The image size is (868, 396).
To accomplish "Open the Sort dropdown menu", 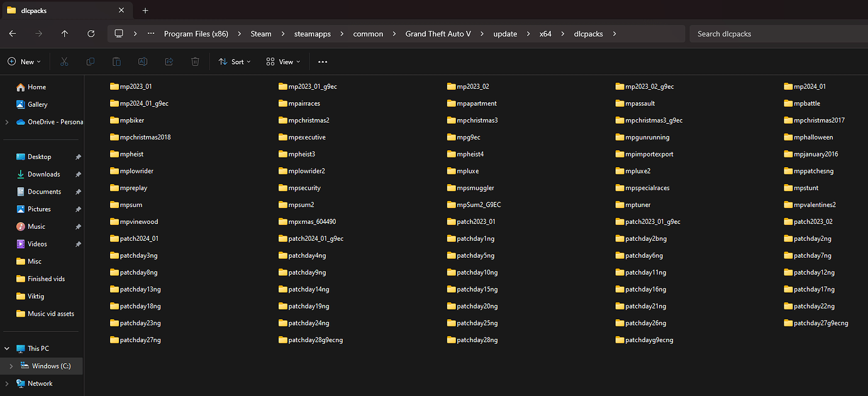I will [x=235, y=62].
